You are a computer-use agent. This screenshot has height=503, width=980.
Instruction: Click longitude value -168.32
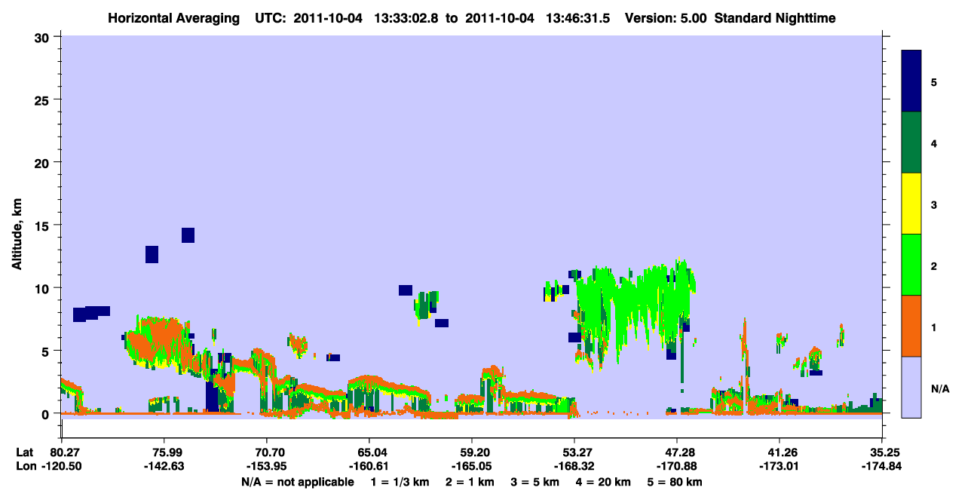(x=574, y=467)
